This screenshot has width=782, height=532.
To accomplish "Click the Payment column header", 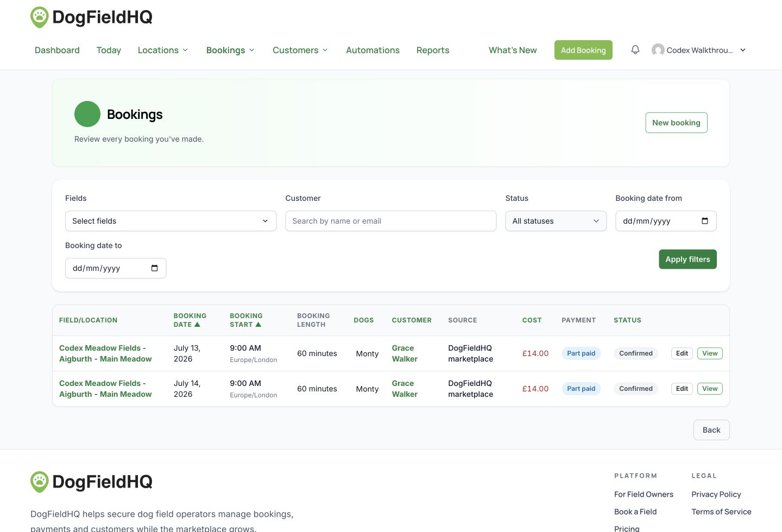I will pos(579,320).
